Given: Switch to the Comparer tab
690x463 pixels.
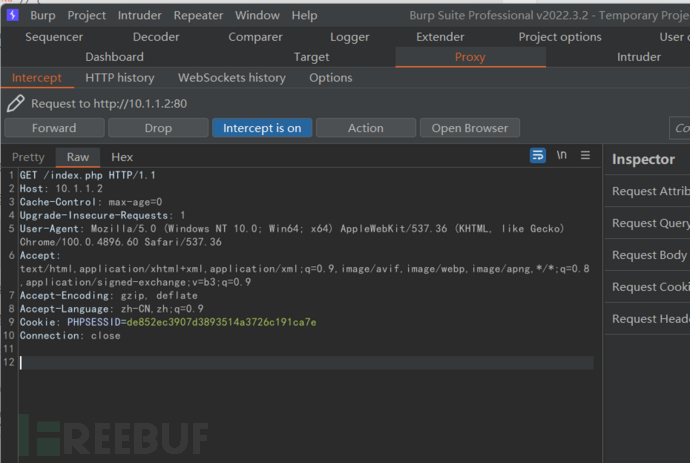Looking at the screenshot, I should 255,37.
